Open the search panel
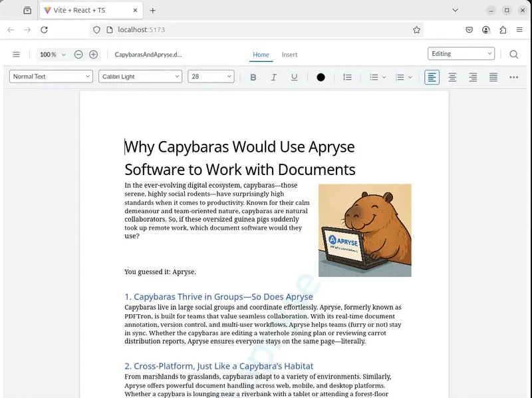Screen dimensions: 532x398 point(513,54)
